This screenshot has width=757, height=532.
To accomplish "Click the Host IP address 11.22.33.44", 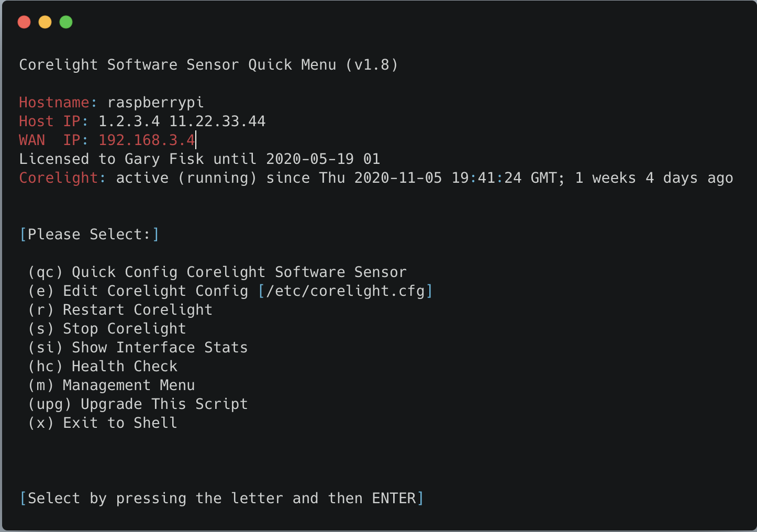I will point(217,121).
